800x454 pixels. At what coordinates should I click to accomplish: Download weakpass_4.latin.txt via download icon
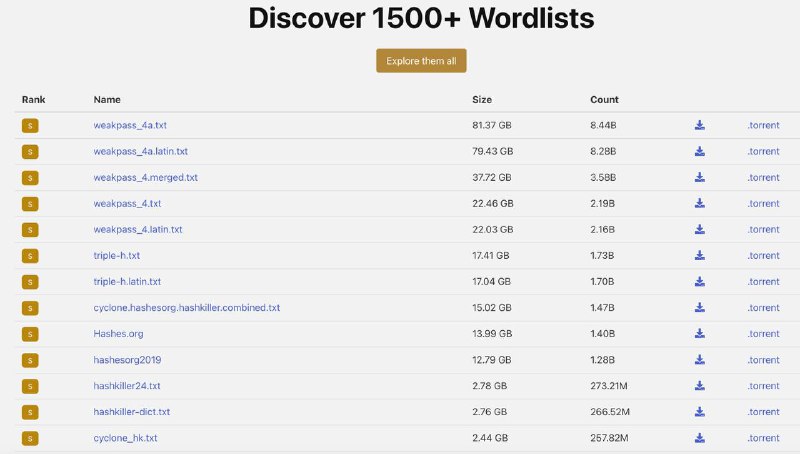[699, 229]
